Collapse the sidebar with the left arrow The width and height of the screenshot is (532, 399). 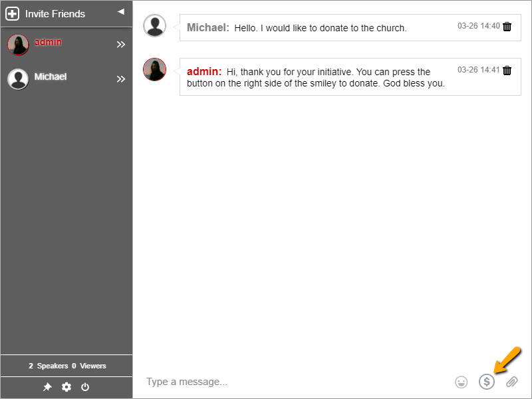click(x=120, y=11)
